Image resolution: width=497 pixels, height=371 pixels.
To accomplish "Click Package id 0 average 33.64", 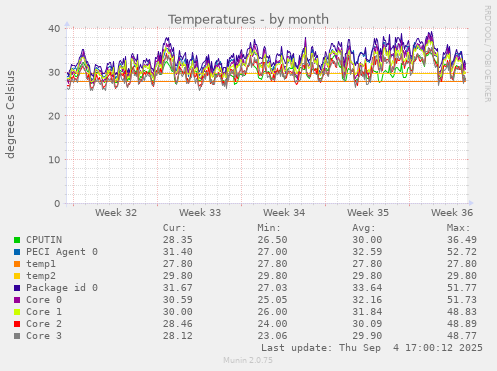I will click(367, 288).
